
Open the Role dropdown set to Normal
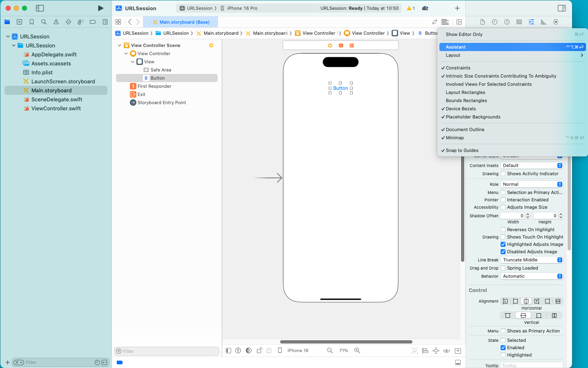coord(532,184)
